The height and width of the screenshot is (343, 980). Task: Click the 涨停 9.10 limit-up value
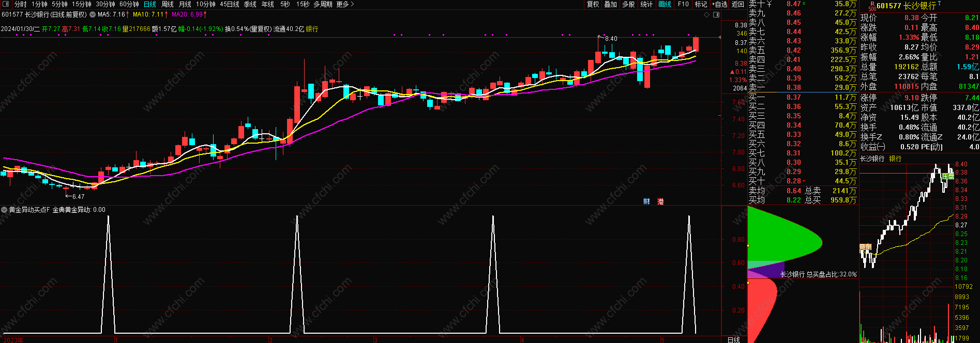pos(911,98)
